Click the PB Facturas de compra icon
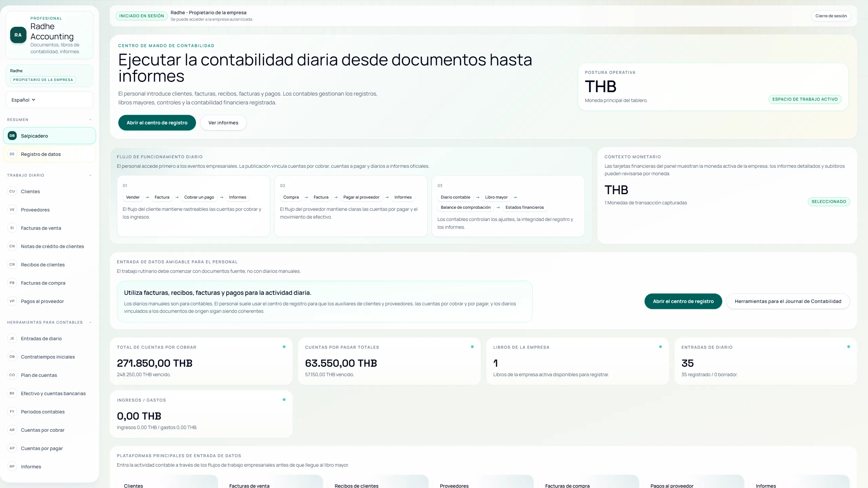 (x=12, y=283)
